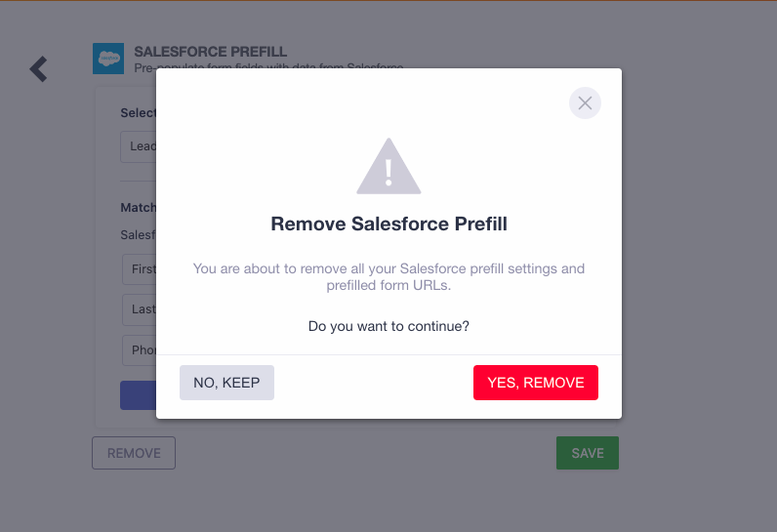Screen dimensions: 777x532
Task: Click the Match section label
Action: (x=138, y=208)
